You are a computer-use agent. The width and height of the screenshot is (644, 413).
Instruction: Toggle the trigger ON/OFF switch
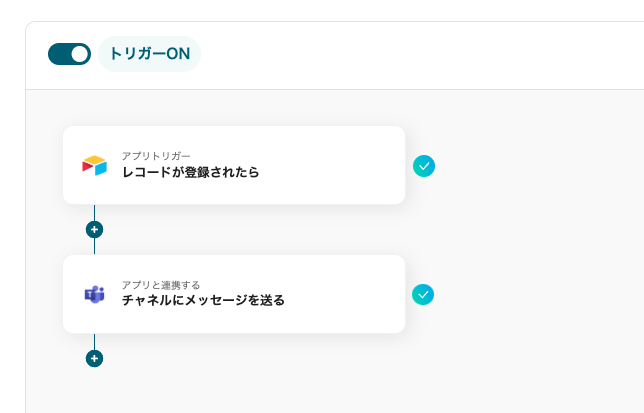point(69,54)
